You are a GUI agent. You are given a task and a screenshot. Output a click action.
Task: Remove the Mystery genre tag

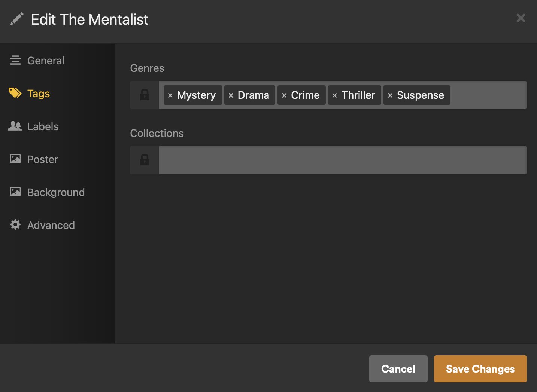tap(170, 95)
